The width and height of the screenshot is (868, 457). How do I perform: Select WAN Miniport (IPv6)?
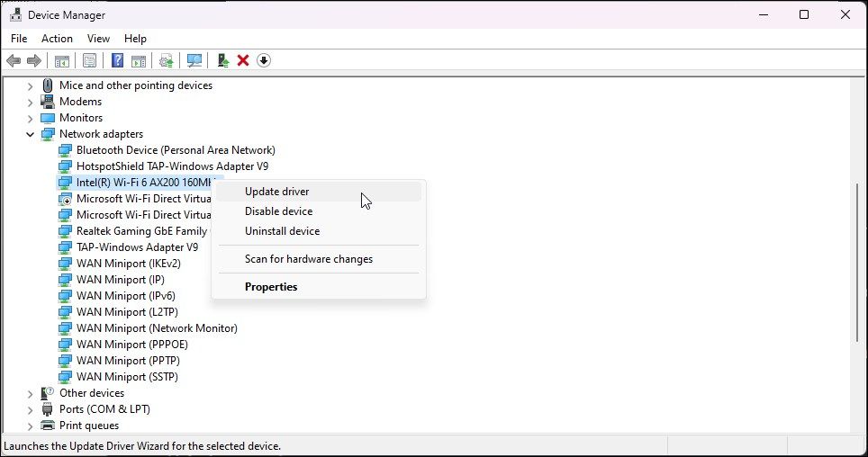coord(126,295)
